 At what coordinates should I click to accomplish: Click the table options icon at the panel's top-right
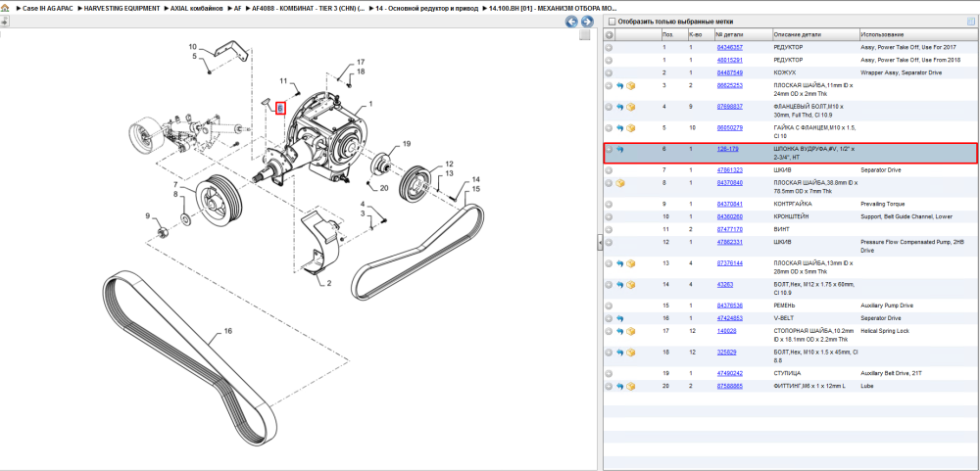tap(970, 22)
